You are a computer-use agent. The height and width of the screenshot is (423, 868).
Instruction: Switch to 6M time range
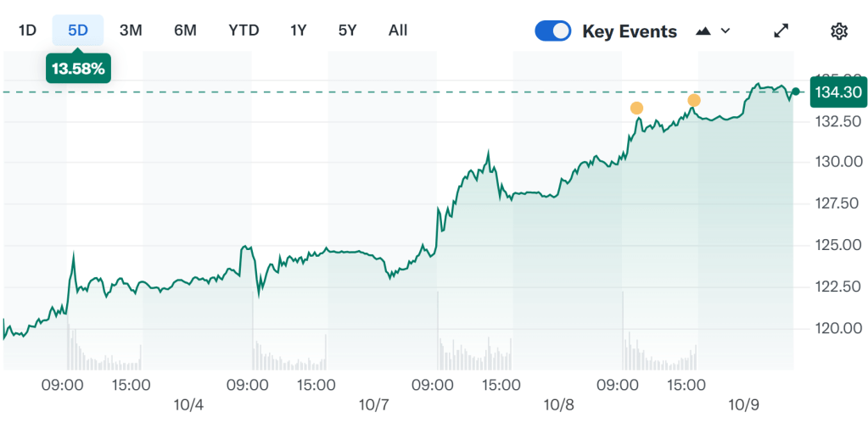tap(185, 31)
